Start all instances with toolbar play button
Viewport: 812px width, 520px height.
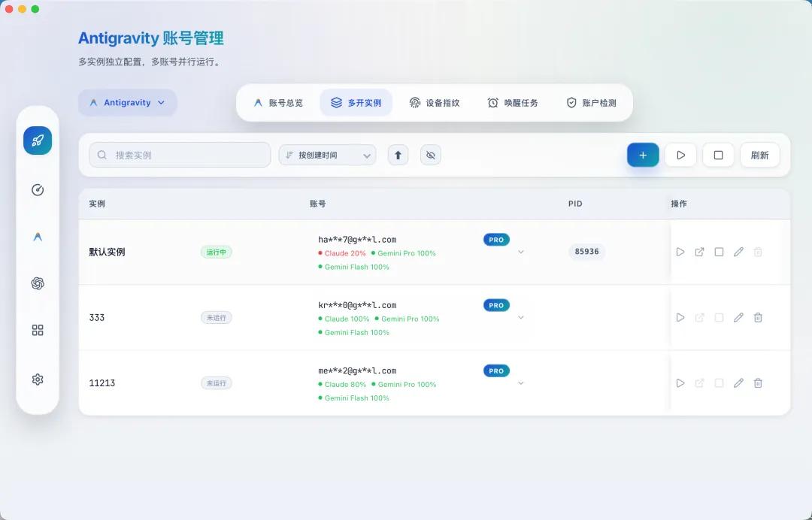point(680,155)
